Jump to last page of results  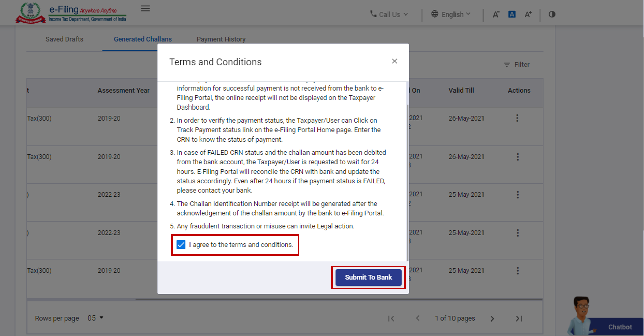point(519,318)
